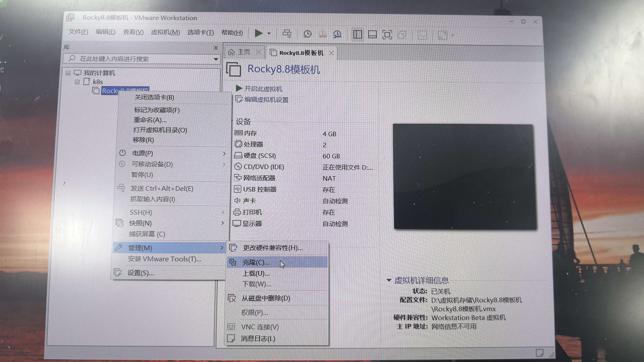Collapse the 我的计算机 tree node
The image size is (644, 362).
[68, 73]
